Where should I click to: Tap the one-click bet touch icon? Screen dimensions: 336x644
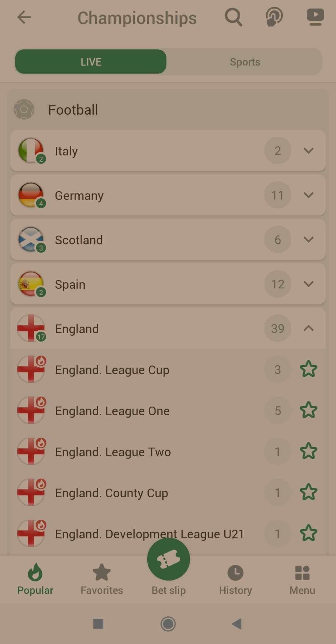pyautogui.click(x=274, y=17)
